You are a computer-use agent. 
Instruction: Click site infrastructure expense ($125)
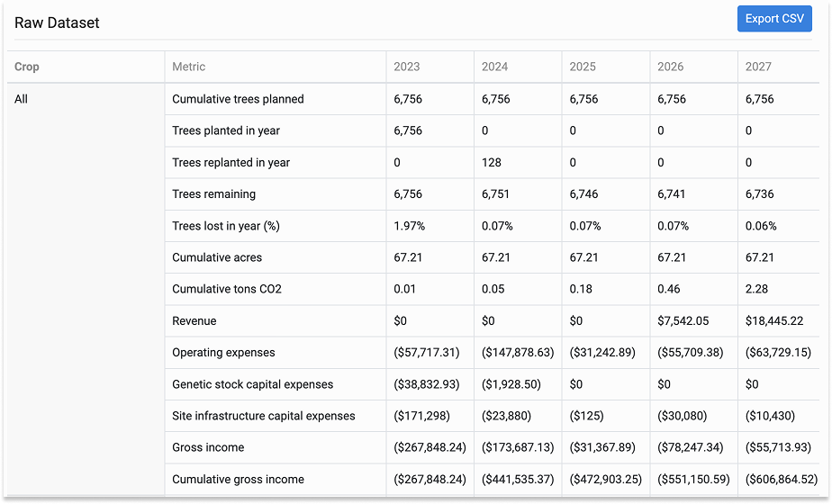[586, 416]
